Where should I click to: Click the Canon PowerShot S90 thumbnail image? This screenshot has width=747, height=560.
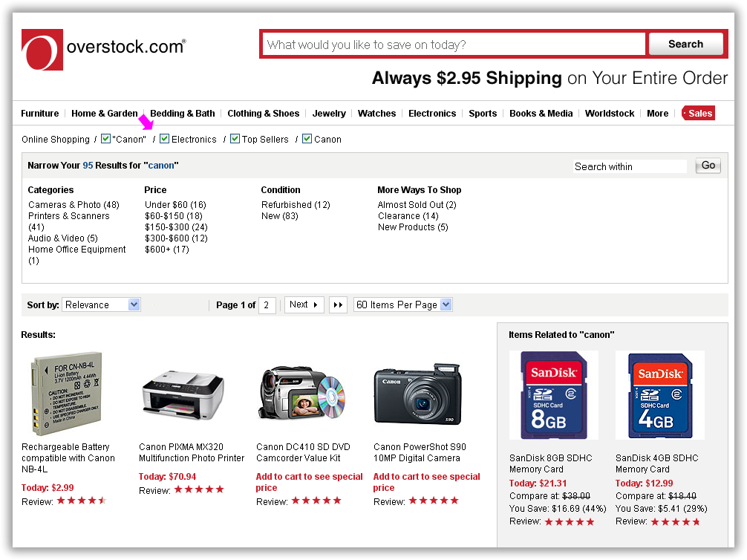tap(417, 395)
